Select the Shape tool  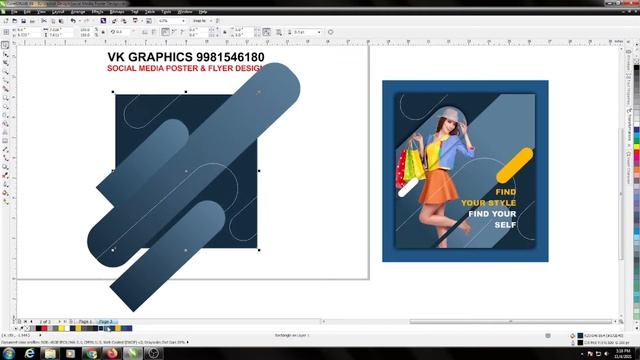tap(5, 54)
